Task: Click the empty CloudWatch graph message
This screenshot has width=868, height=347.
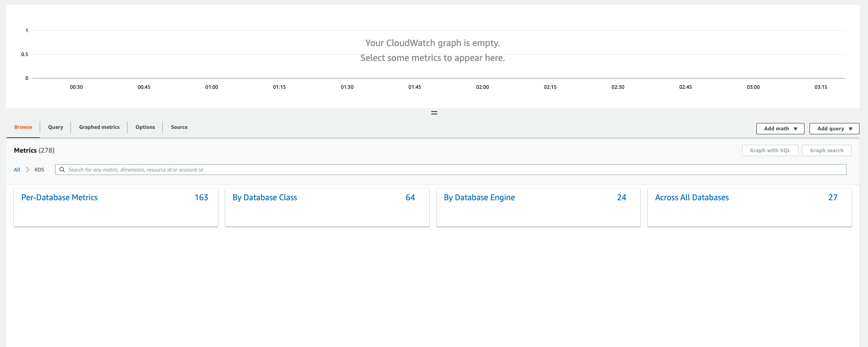Action: pyautogui.click(x=432, y=51)
